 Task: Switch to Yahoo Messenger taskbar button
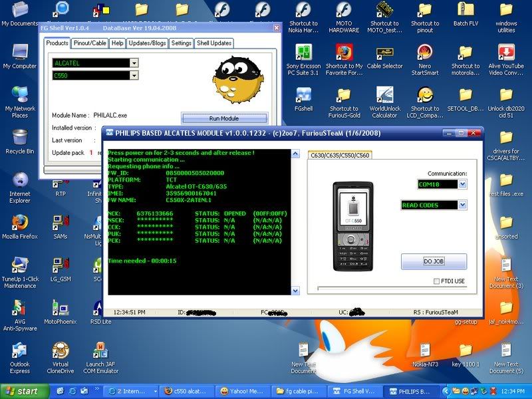pyautogui.click(x=243, y=391)
